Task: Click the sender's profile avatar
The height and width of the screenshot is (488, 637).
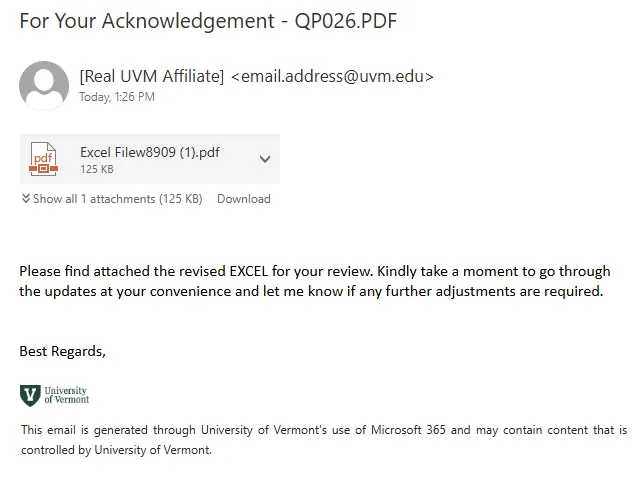Action: pos(44,85)
